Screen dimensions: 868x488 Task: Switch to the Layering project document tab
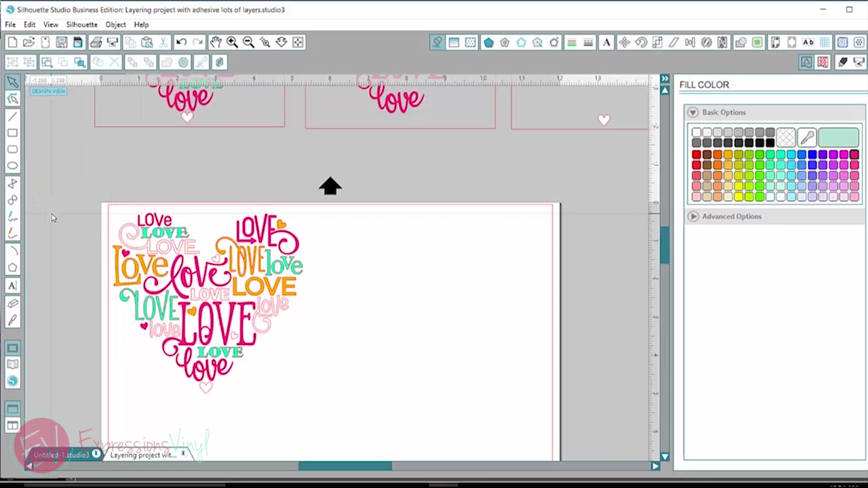[x=143, y=455]
